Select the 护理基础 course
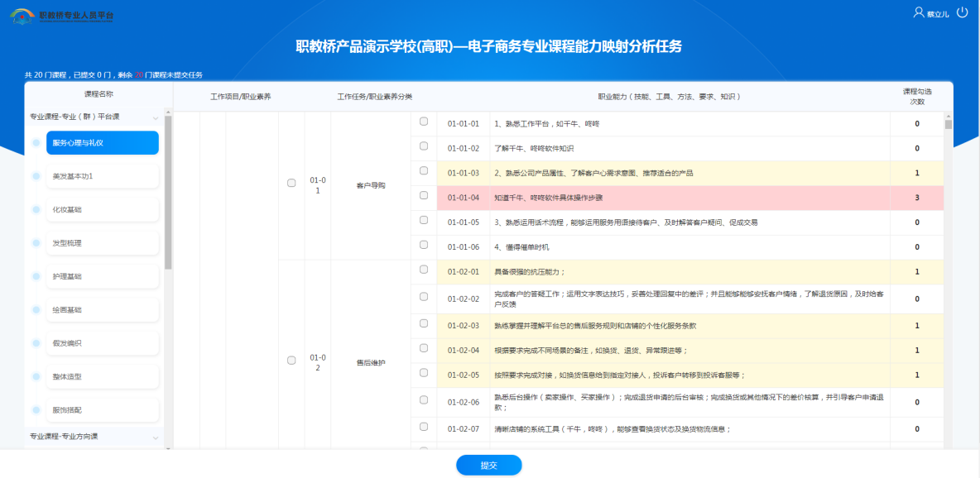Image resolution: width=980 pixels, height=478 pixels. click(x=103, y=276)
